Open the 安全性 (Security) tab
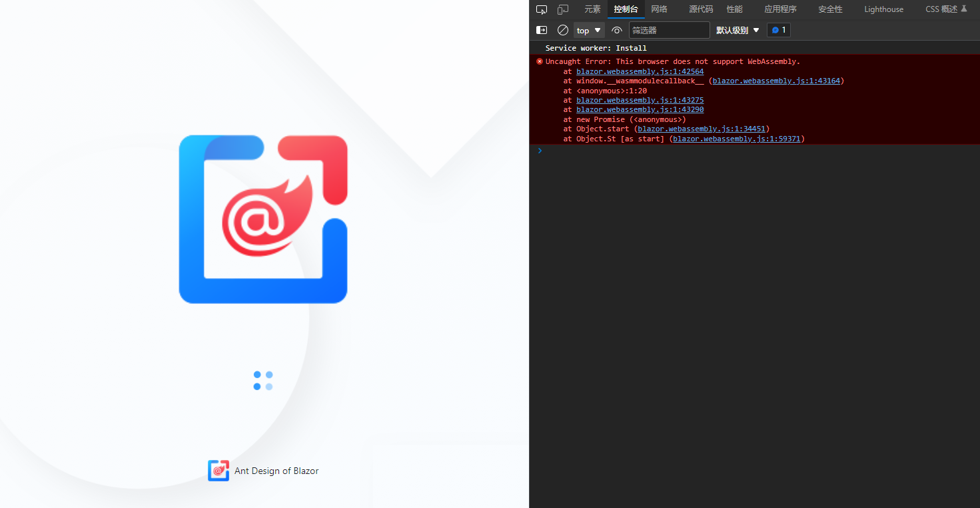This screenshot has height=508, width=980. point(830,9)
